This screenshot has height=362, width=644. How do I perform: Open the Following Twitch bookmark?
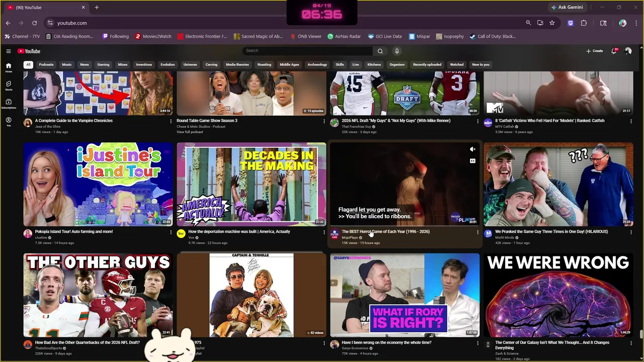(115, 36)
